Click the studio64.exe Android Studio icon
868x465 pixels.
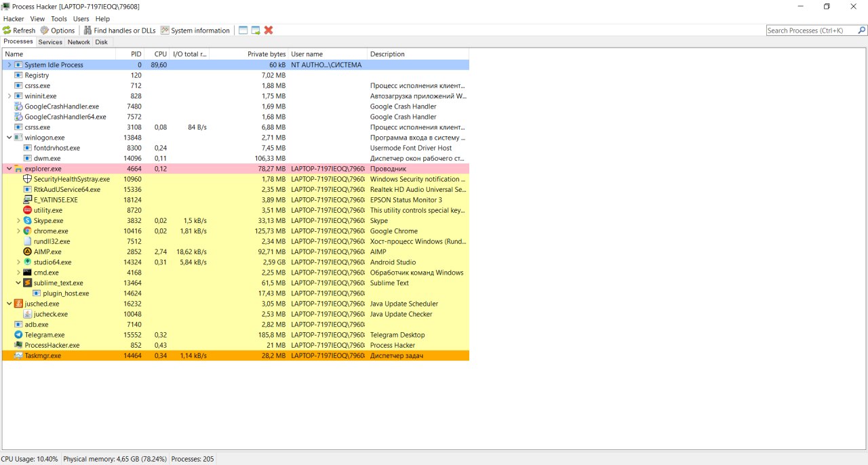[x=28, y=262]
